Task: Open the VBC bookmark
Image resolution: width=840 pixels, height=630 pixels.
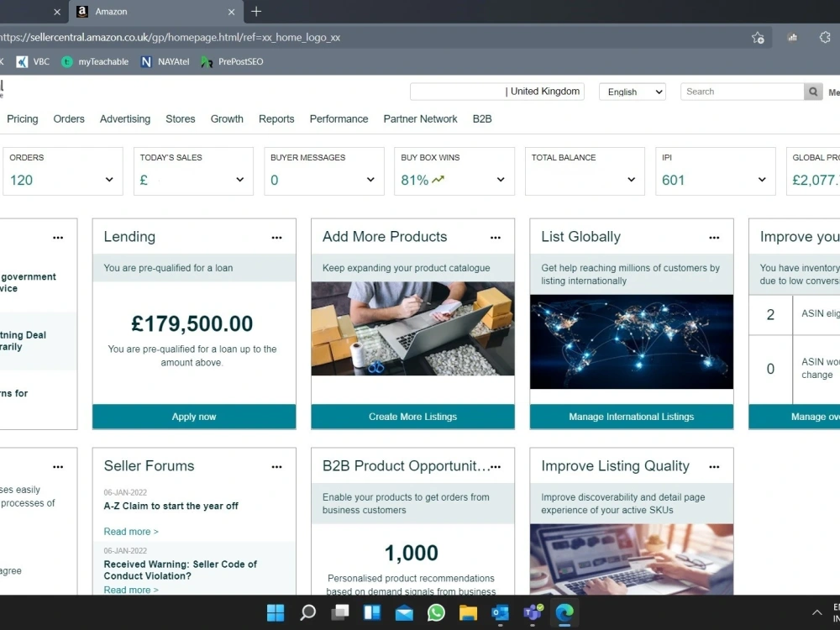Action: (34, 61)
